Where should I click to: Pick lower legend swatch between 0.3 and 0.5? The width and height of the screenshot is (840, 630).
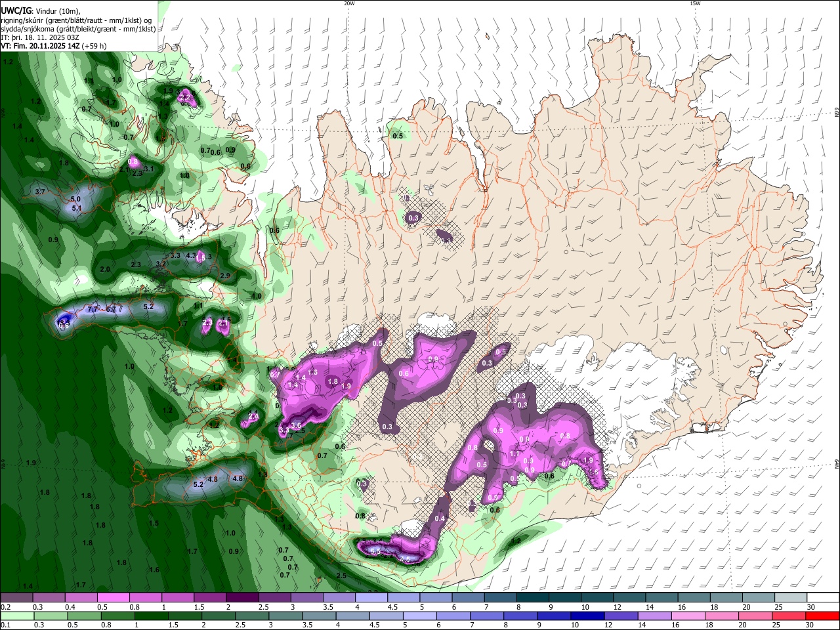point(52,616)
